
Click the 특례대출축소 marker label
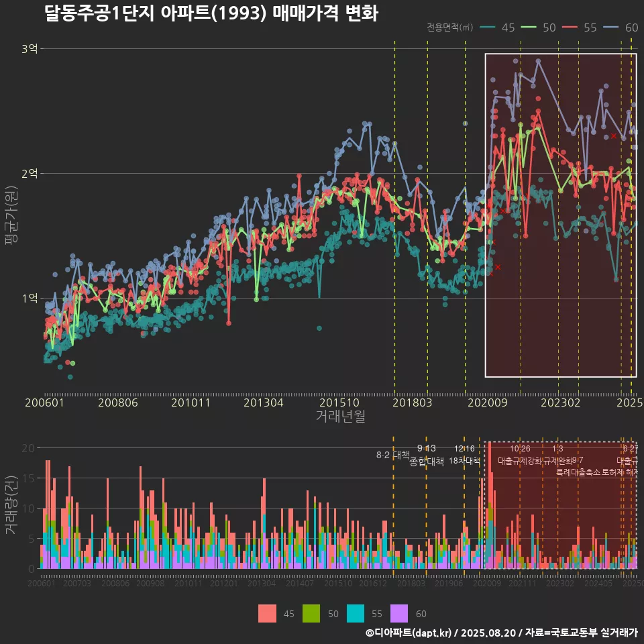coord(578,472)
